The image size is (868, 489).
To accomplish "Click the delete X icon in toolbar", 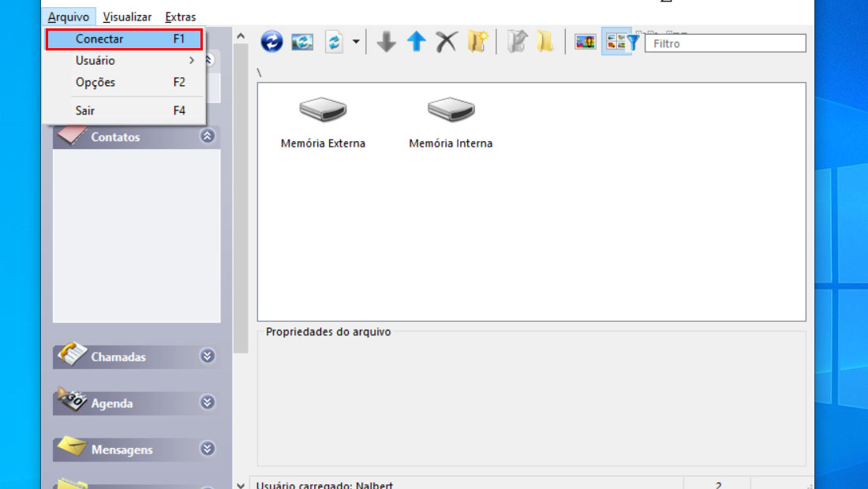I will [x=446, y=42].
